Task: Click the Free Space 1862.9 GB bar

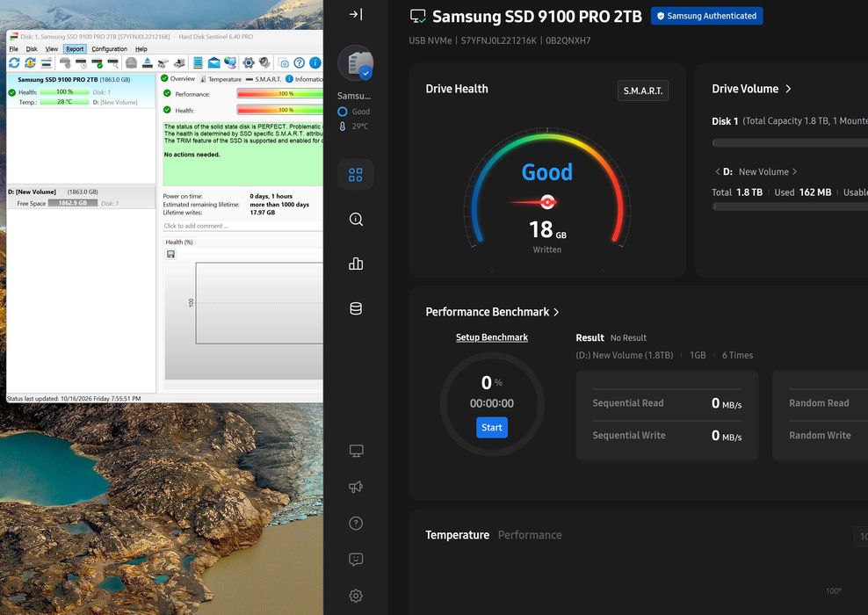Action: (73, 203)
